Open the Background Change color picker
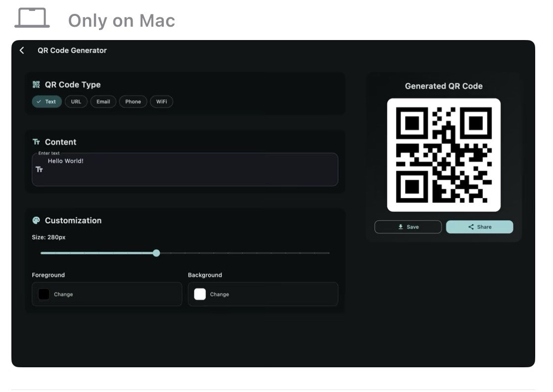This screenshot has width=553, height=392. (263, 294)
